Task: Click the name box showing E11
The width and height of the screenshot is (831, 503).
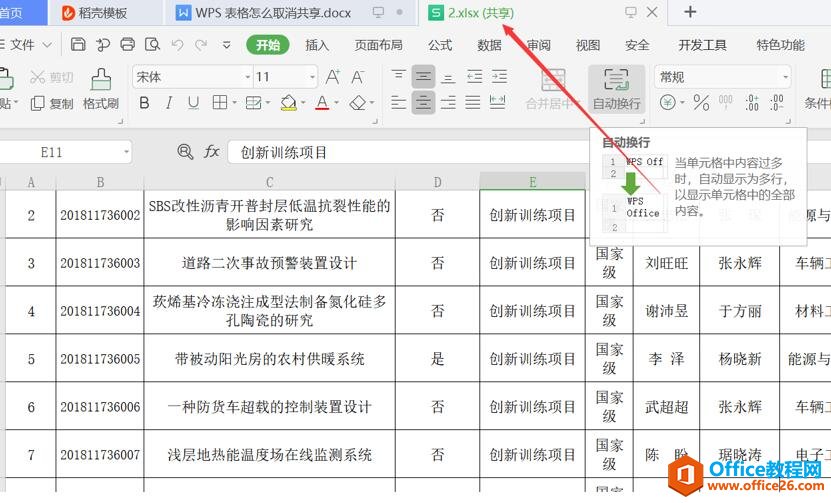Action: tap(51, 153)
